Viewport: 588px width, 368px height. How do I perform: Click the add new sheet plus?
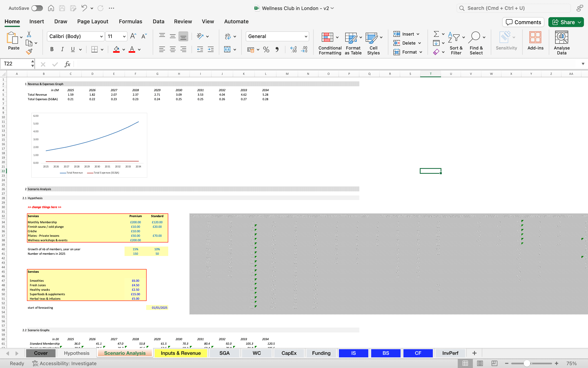point(474,353)
